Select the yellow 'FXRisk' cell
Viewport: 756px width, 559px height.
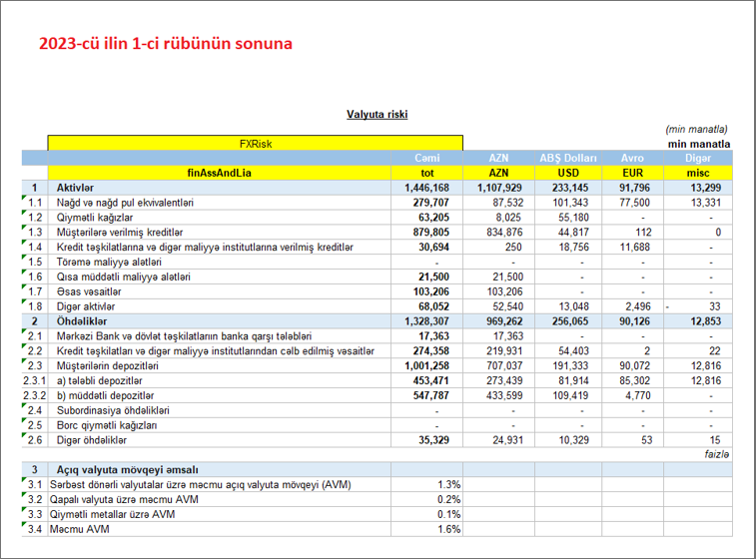pyautogui.click(x=256, y=144)
